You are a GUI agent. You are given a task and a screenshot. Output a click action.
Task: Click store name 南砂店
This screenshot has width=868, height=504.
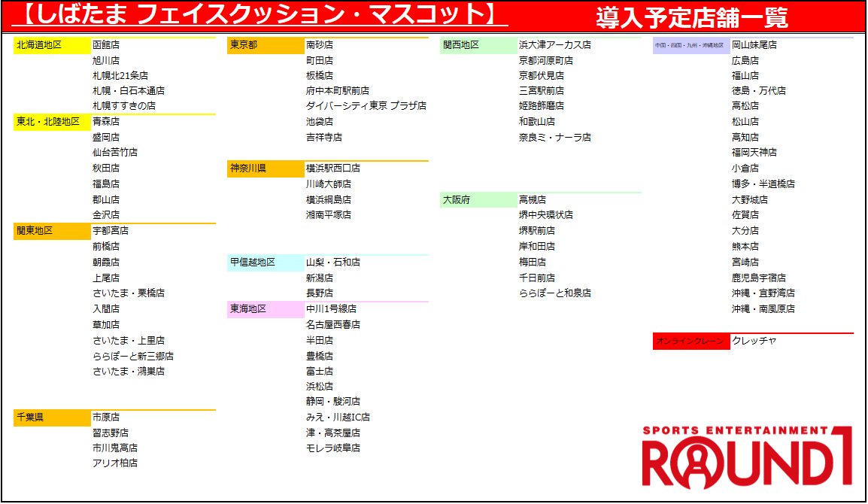[320, 45]
